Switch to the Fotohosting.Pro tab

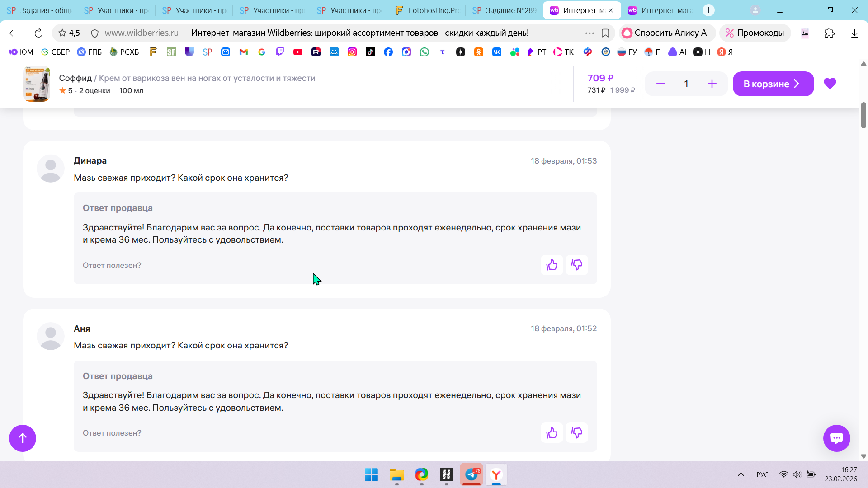(427, 10)
